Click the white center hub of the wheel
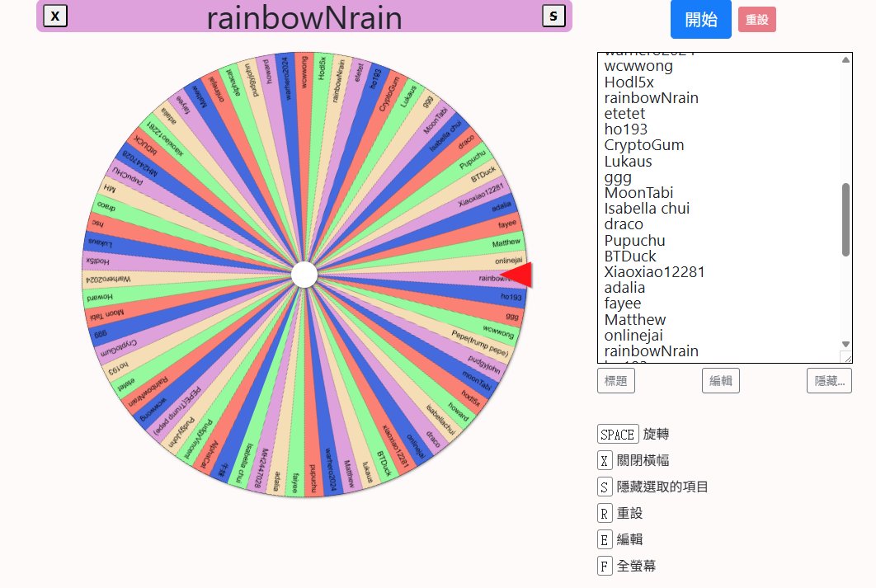This screenshot has height=588, width=876. [x=304, y=275]
